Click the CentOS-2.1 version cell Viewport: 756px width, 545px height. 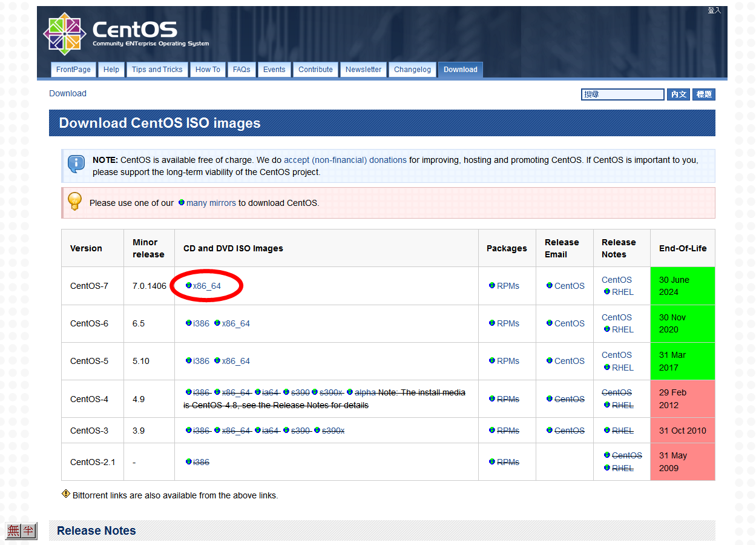(93, 462)
